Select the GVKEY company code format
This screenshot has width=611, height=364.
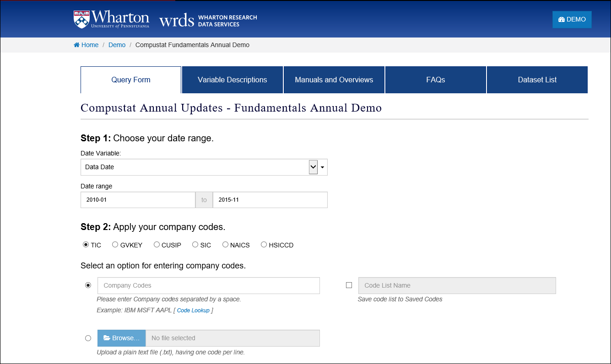[115, 245]
